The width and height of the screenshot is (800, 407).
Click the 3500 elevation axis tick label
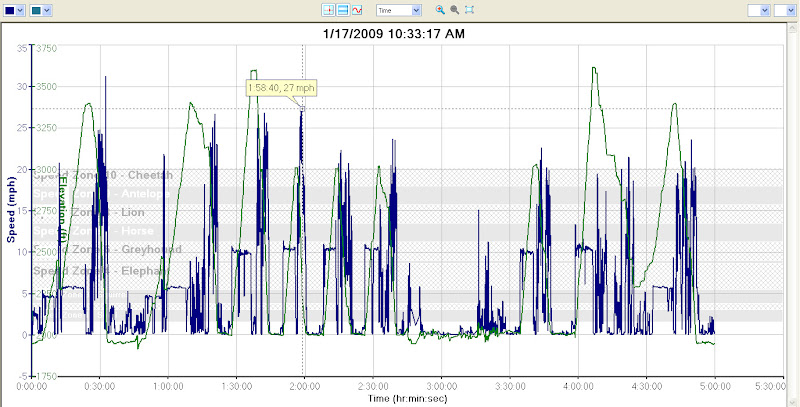[x=46, y=86]
